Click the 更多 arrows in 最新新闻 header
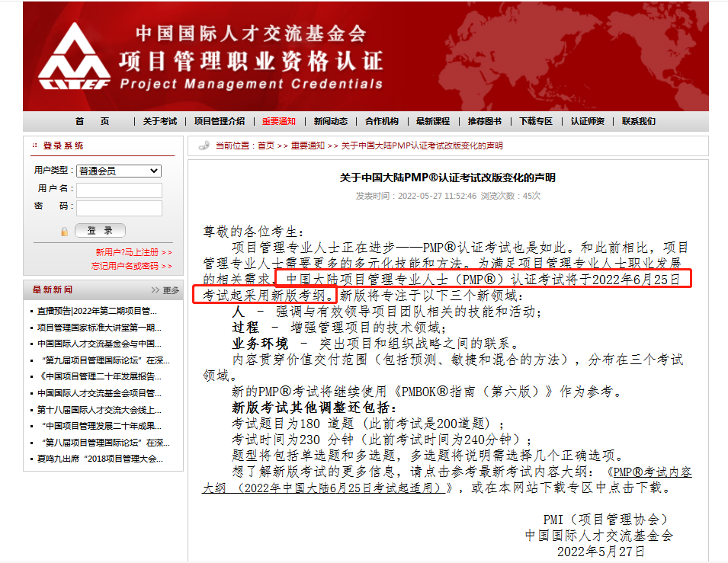 [165, 290]
